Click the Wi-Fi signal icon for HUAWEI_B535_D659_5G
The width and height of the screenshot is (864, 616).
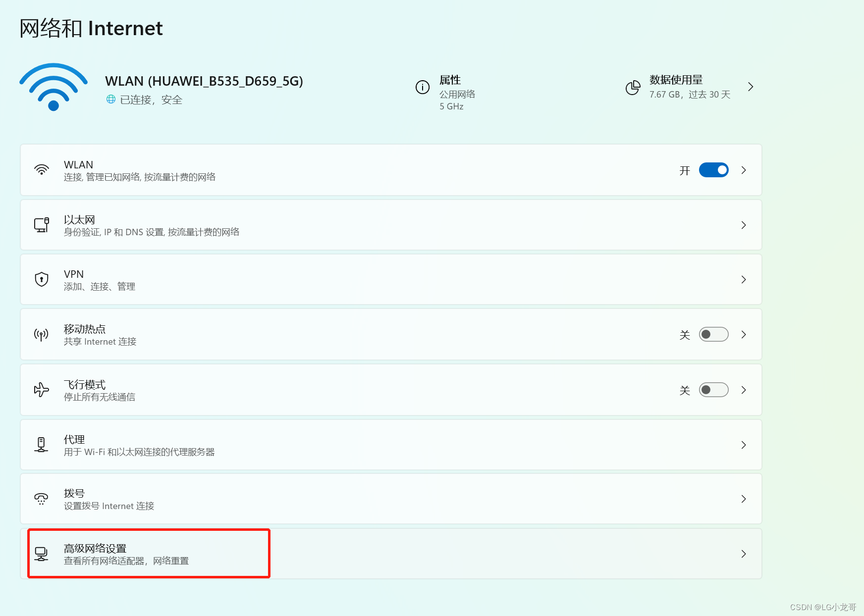click(x=53, y=87)
